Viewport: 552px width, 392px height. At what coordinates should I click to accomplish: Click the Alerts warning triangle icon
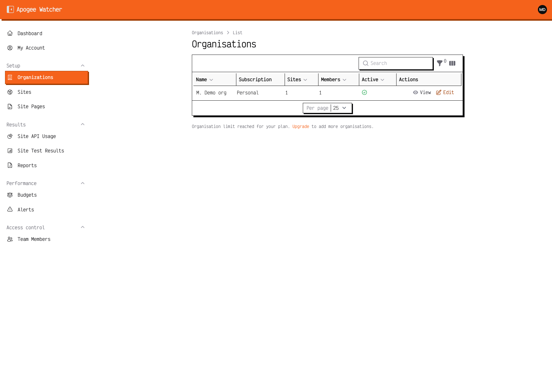pos(10,209)
